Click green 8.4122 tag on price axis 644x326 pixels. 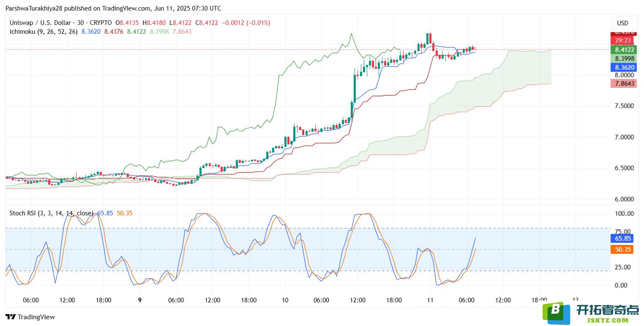pyautogui.click(x=623, y=49)
